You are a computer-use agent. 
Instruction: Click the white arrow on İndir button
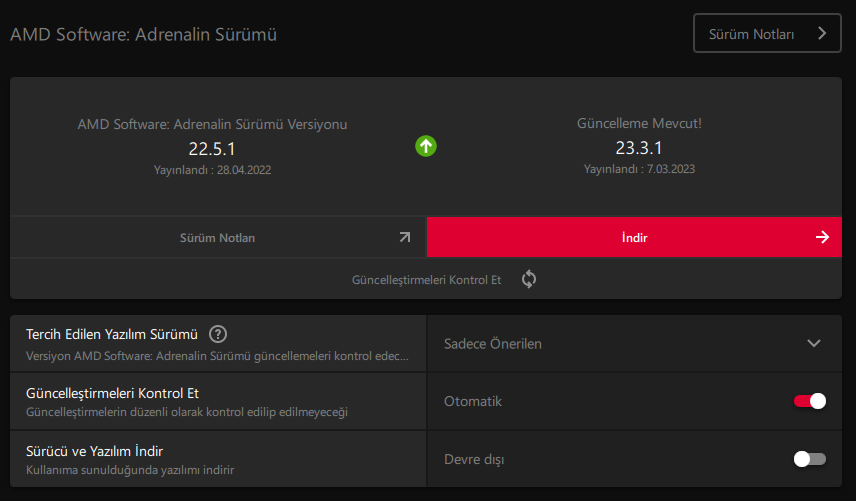pyautogui.click(x=822, y=238)
